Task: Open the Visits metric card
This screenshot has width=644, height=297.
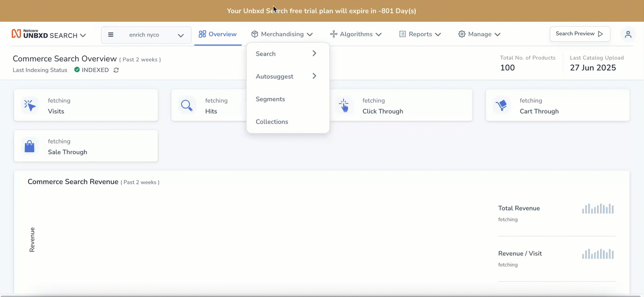Action: [x=86, y=105]
